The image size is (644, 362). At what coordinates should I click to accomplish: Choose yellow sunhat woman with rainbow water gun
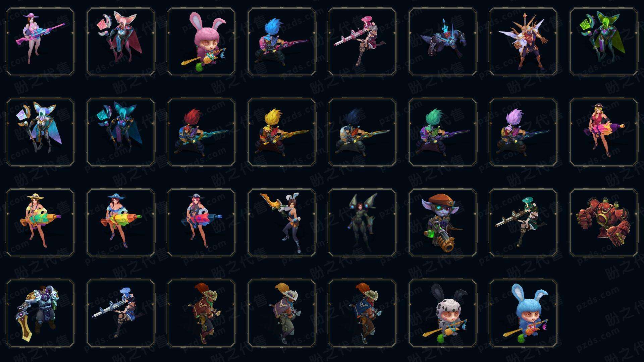click(40, 223)
